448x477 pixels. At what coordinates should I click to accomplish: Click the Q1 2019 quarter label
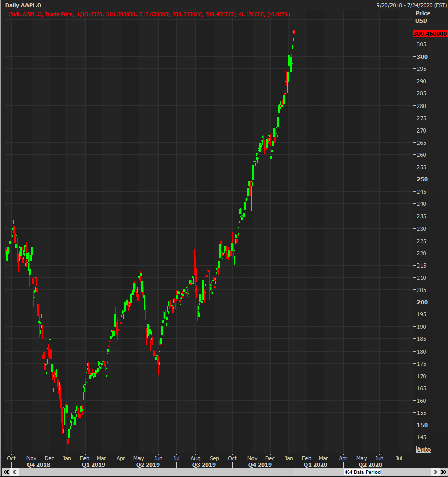click(94, 465)
